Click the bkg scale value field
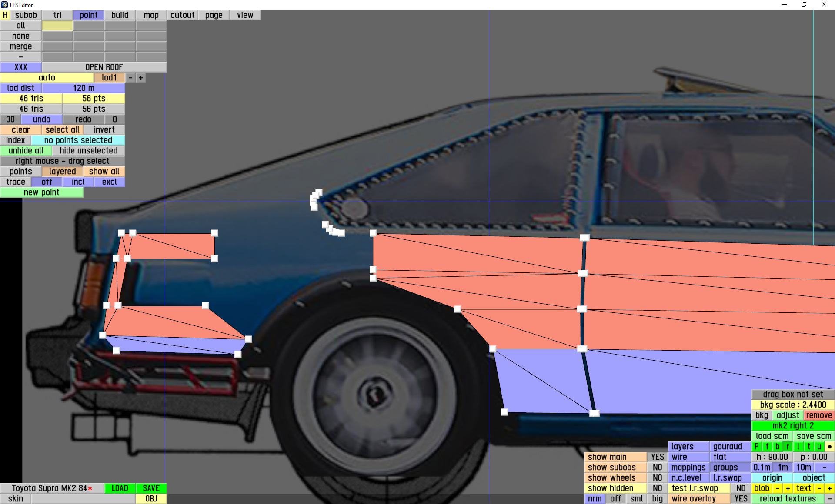The width and height of the screenshot is (835, 504). (793, 405)
